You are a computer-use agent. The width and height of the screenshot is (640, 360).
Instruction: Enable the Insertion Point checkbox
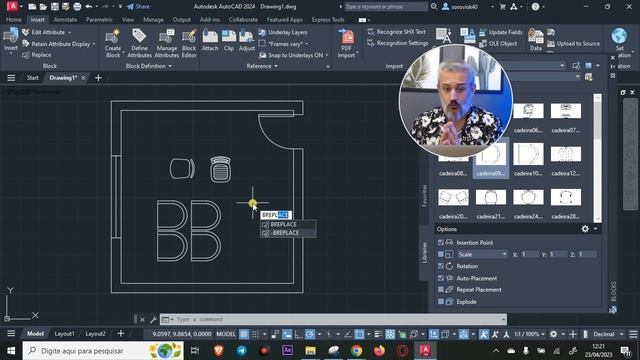[x=441, y=242]
